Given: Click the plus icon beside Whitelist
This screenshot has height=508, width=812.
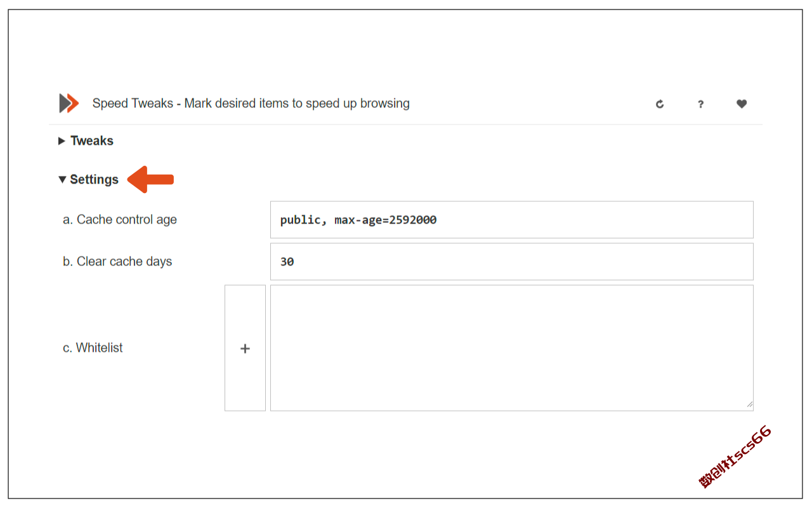Looking at the screenshot, I should click(x=245, y=348).
